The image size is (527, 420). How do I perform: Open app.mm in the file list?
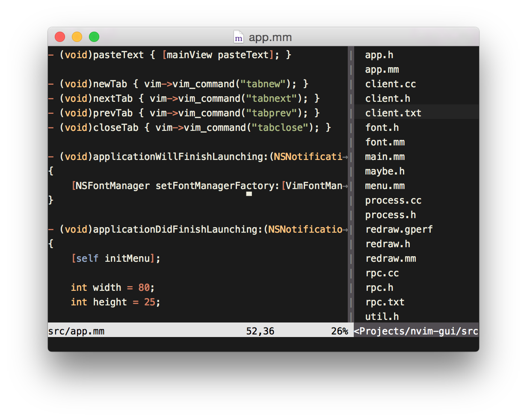(382, 69)
